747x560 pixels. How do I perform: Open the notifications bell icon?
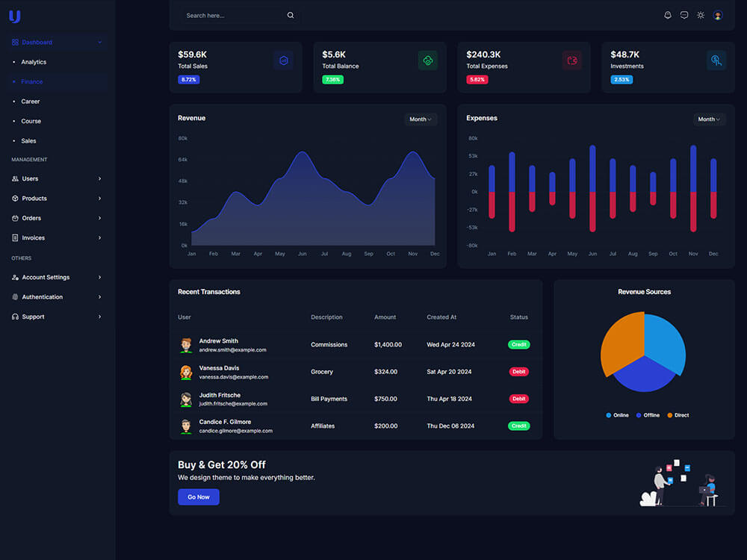[667, 15]
